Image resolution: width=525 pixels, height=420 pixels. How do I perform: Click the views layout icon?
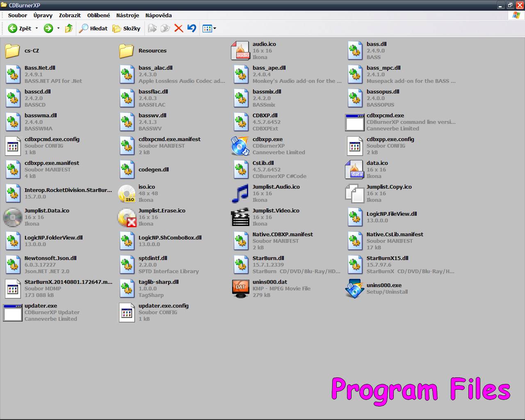207,28
